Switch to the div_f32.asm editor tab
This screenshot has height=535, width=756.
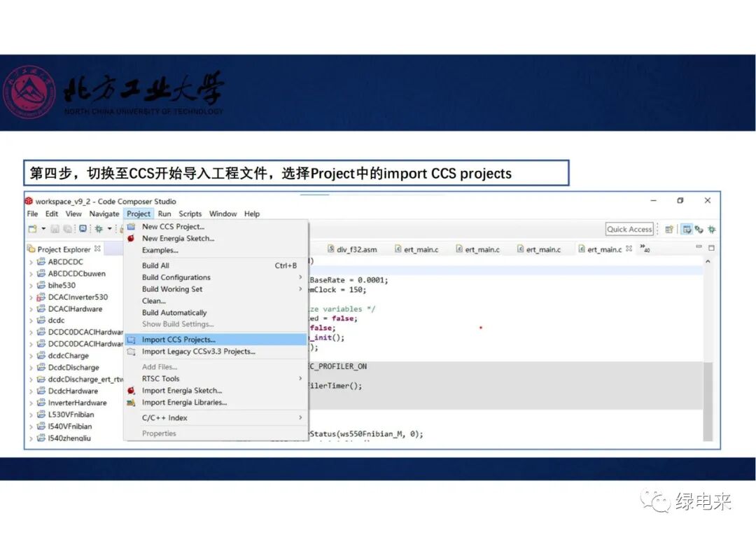click(x=352, y=249)
